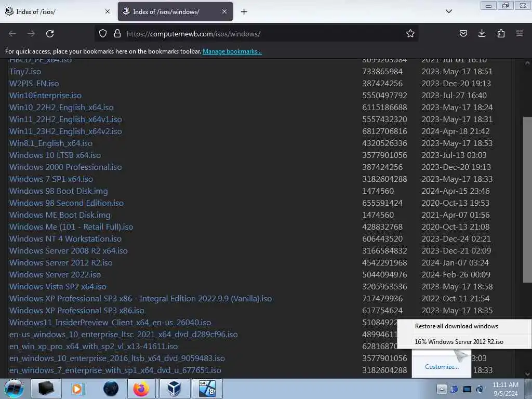
Task: Open Firefox from the taskbar
Action: [141, 389]
